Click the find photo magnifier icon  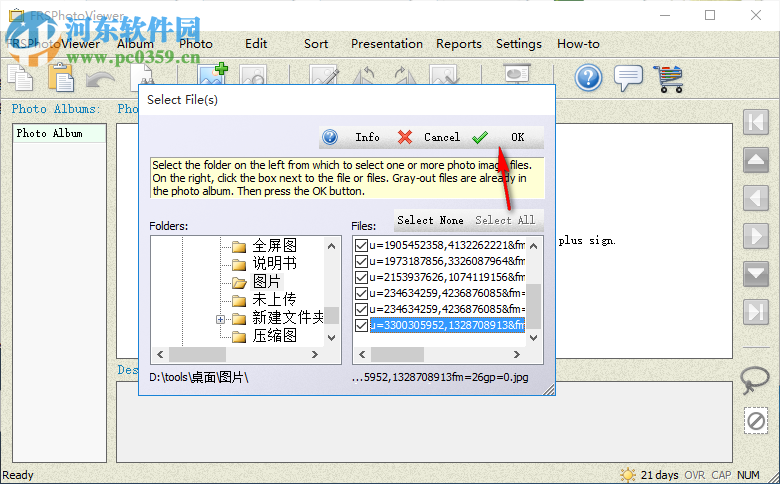point(253,75)
